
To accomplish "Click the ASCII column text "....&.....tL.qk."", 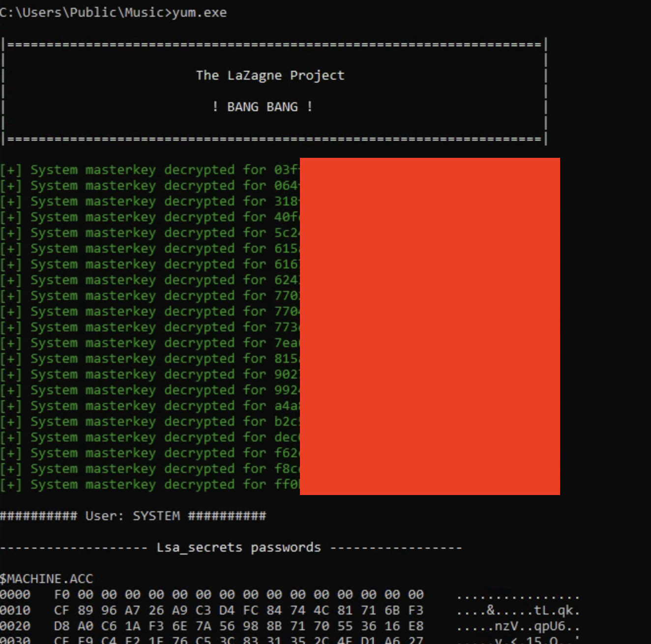I will coord(518,611).
